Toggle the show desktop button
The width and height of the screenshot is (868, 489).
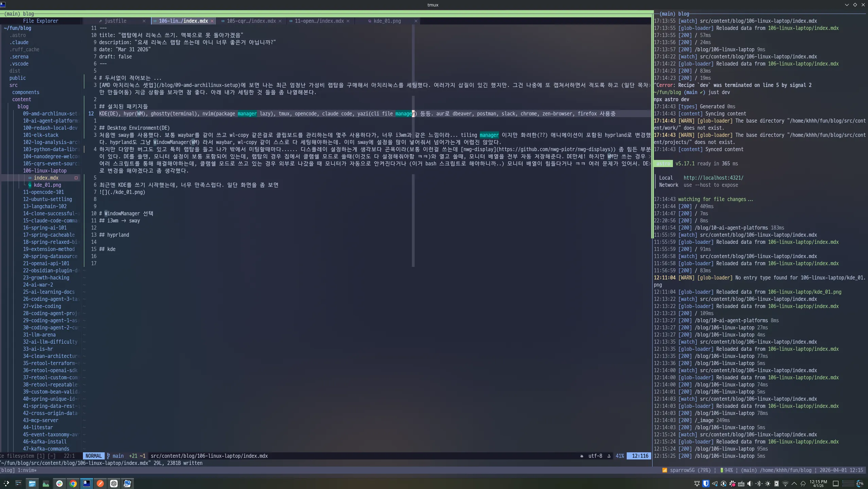[836, 484]
